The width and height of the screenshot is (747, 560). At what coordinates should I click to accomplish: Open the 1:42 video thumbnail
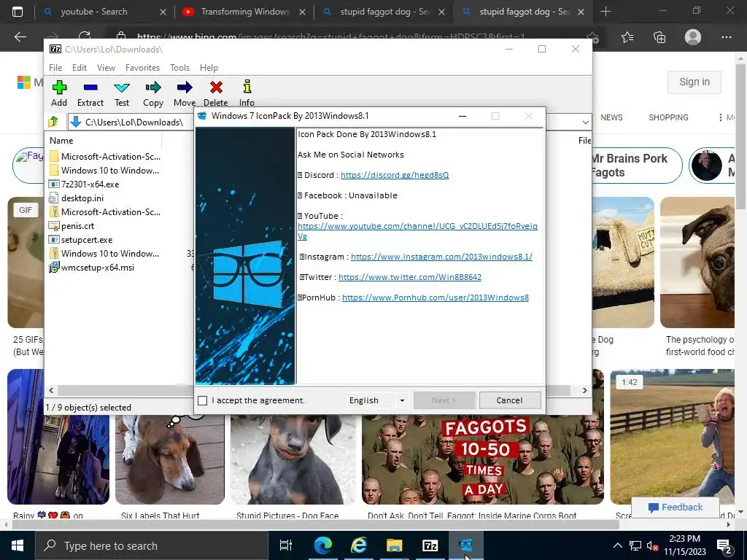[672, 437]
